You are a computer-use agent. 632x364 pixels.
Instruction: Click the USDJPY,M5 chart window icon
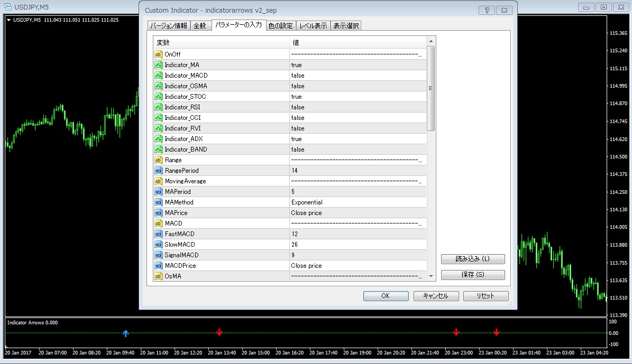click(x=7, y=7)
